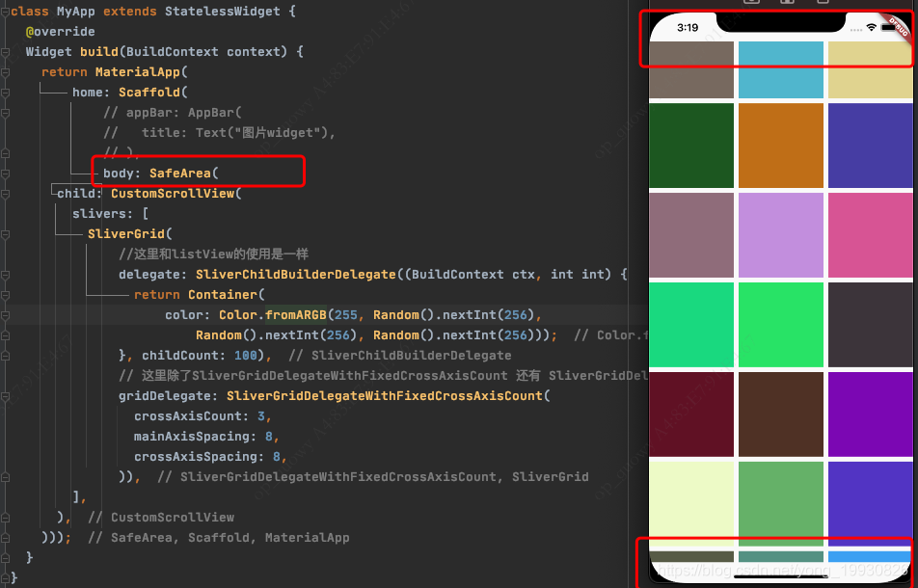Click the class name MyApp
The height and width of the screenshot is (588, 918).
(76, 12)
